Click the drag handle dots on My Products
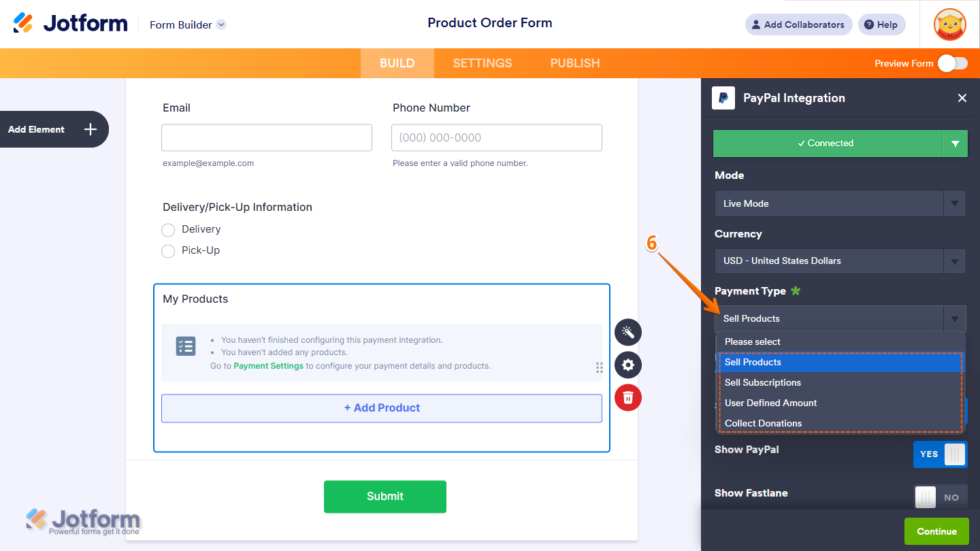Screen dimensions: 980x551 (599, 367)
